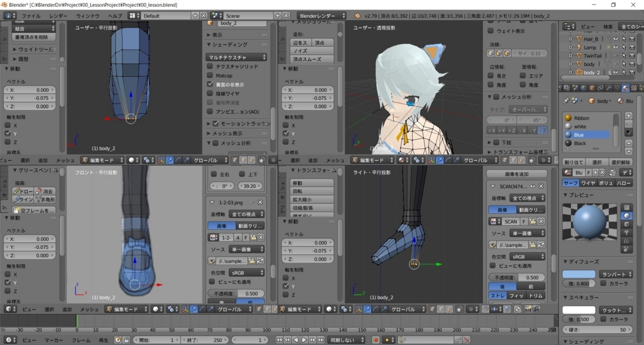
Task: Toggle visibility eye for Lamp object
Action: pyautogui.click(x=616, y=47)
